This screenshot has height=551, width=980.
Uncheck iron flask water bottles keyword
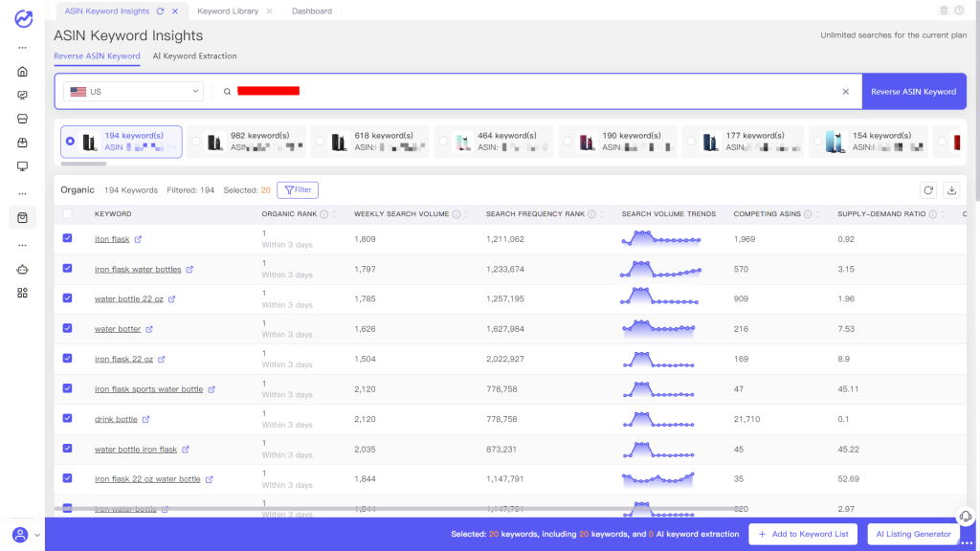(x=68, y=268)
